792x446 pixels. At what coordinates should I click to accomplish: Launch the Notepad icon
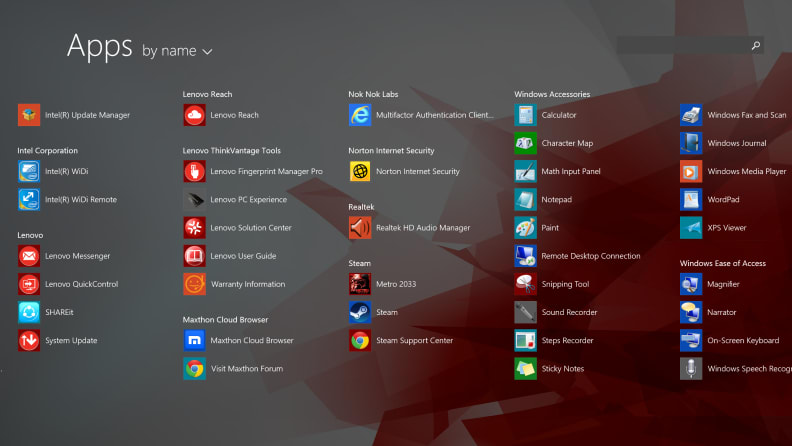click(x=525, y=200)
